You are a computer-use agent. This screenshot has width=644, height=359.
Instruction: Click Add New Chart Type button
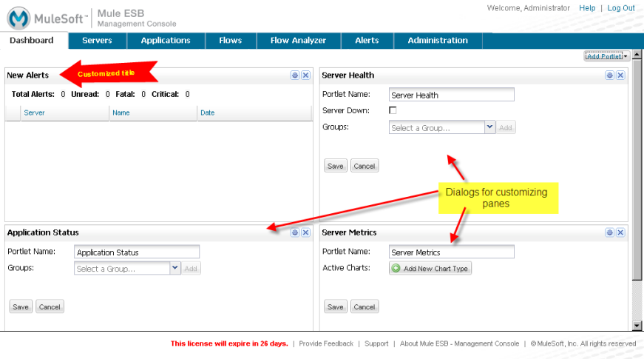pos(430,269)
